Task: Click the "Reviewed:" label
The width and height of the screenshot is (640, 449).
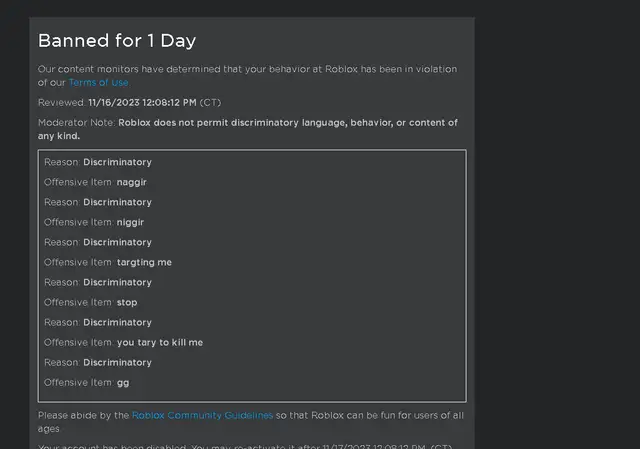Action: coord(62,103)
